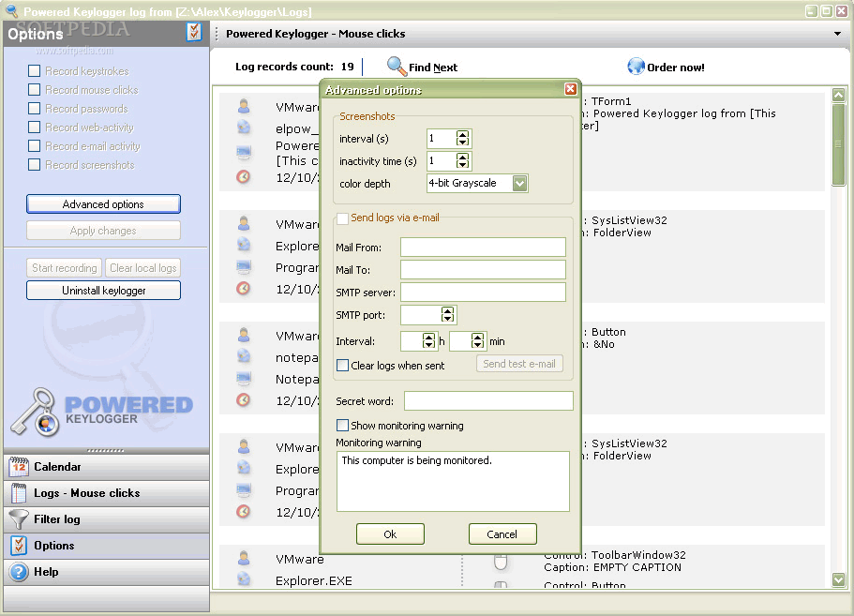This screenshot has height=616, width=854.
Task: Open the Calendar section
Action: click(x=106, y=467)
